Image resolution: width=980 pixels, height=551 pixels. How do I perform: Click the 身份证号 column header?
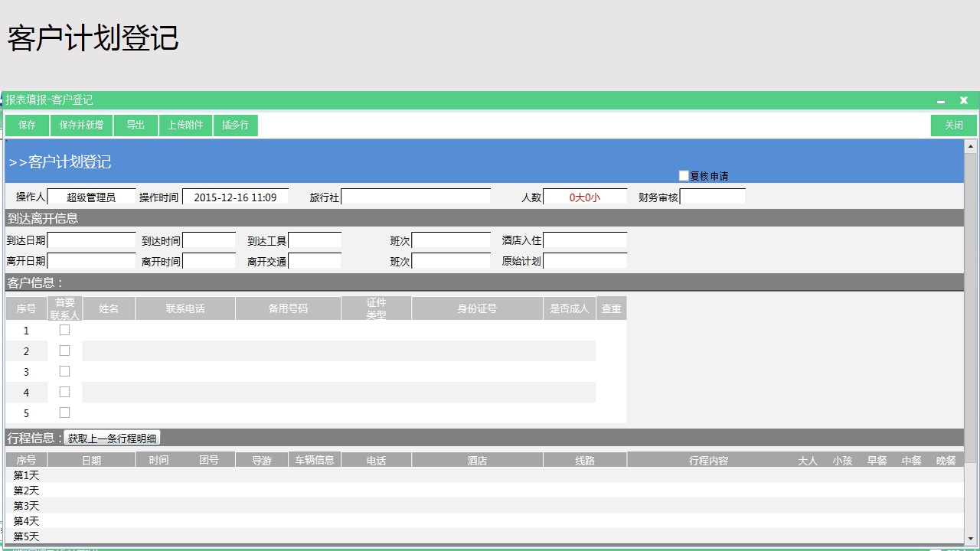click(477, 308)
